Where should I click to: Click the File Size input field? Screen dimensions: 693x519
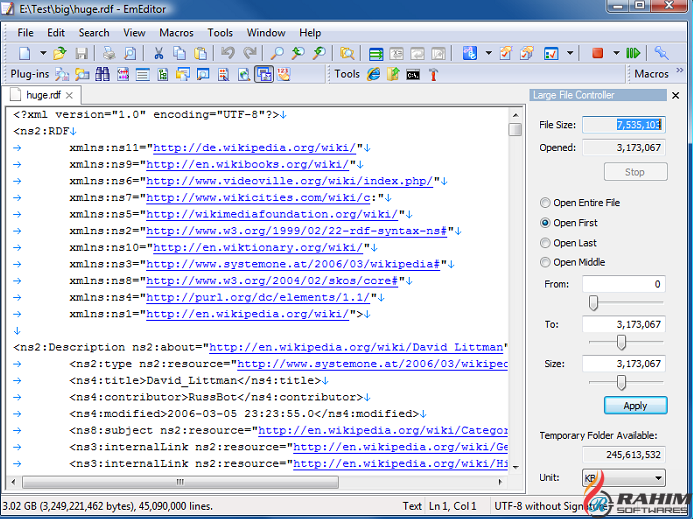[623, 125]
